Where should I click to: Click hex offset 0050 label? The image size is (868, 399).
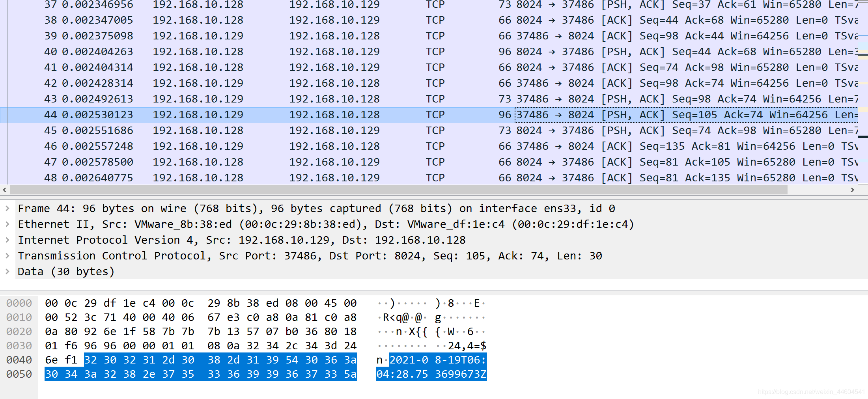(x=19, y=374)
